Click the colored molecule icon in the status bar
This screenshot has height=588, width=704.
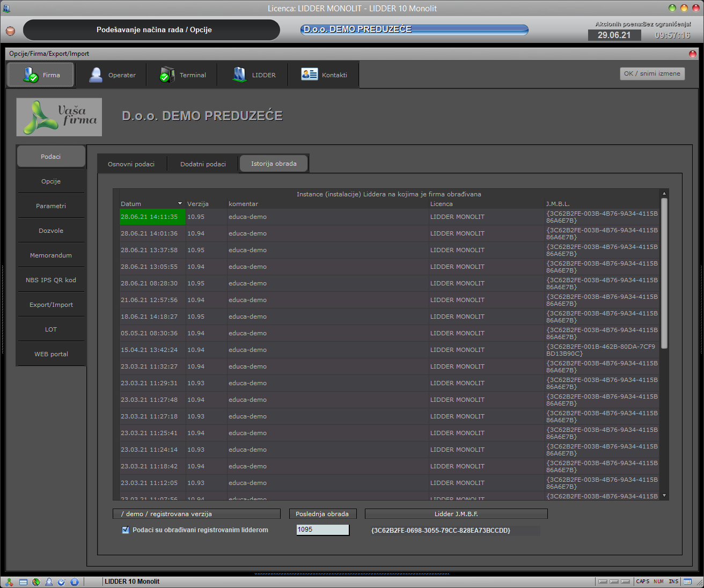point(9,582)
